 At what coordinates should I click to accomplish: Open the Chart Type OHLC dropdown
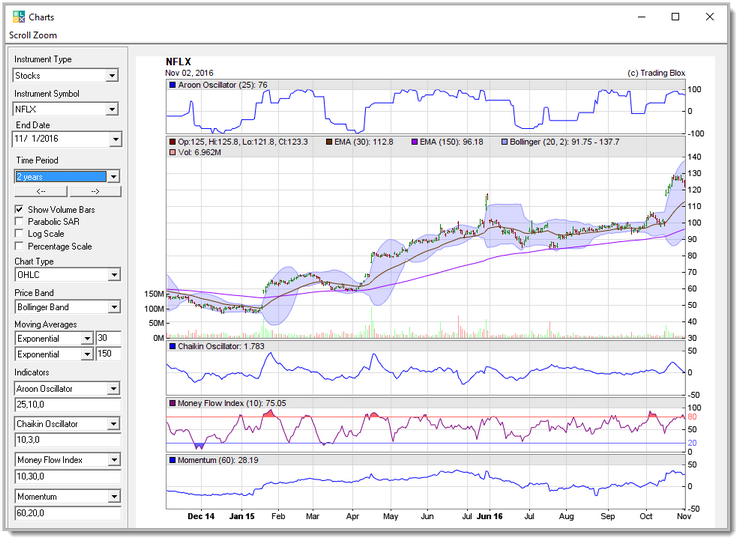point(112,275)
